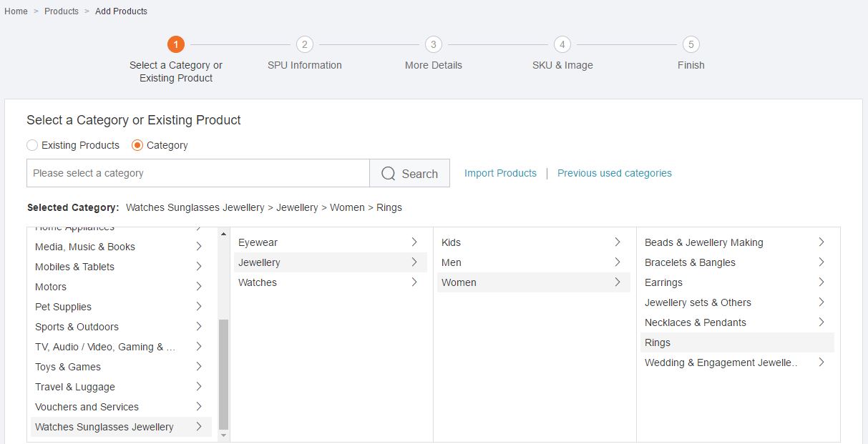Select Sports & Outdoors category

121,327
